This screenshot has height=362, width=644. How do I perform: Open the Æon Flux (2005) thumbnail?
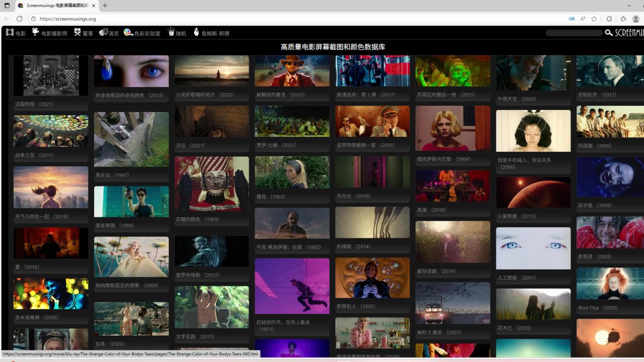[x=610, y=284]
